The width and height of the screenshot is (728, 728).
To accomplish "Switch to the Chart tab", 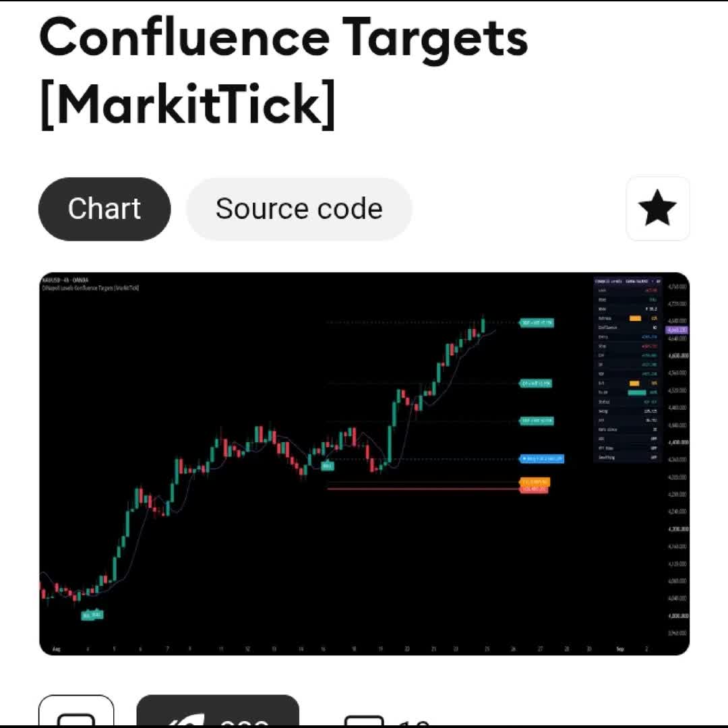I will pyautogui.click(x=104, y=209).
